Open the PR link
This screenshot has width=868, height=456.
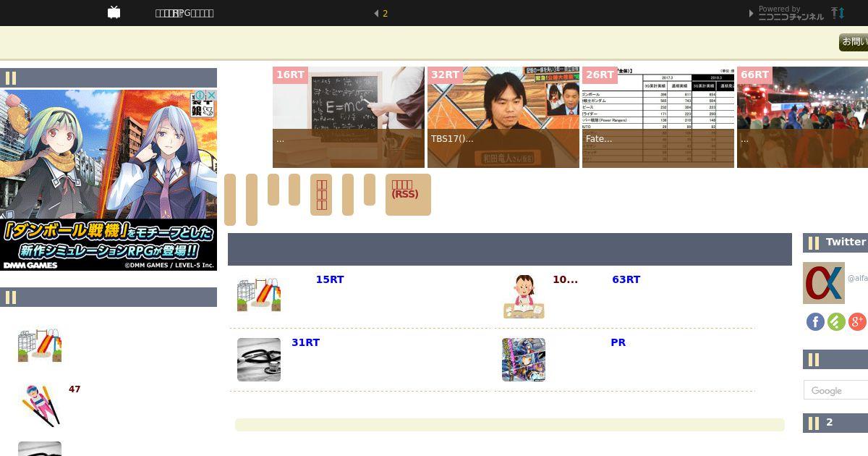tap(618, 342)
